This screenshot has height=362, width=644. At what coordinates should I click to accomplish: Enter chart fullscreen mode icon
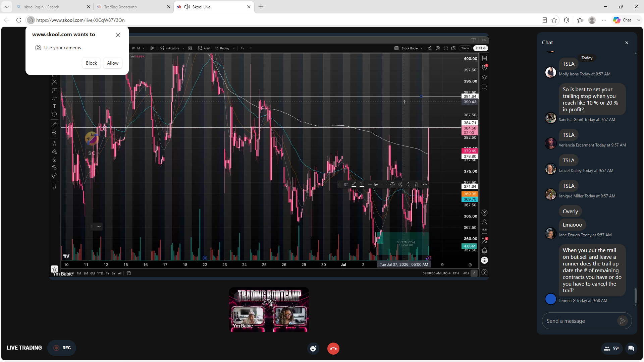[446, 48]
